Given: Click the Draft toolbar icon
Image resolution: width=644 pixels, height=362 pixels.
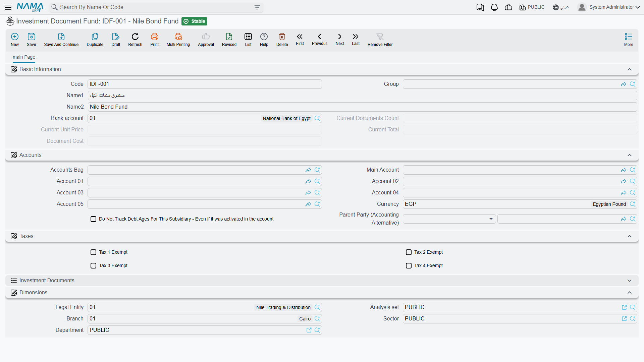Looking at the screenshot, I should click(x=116, y=37).
